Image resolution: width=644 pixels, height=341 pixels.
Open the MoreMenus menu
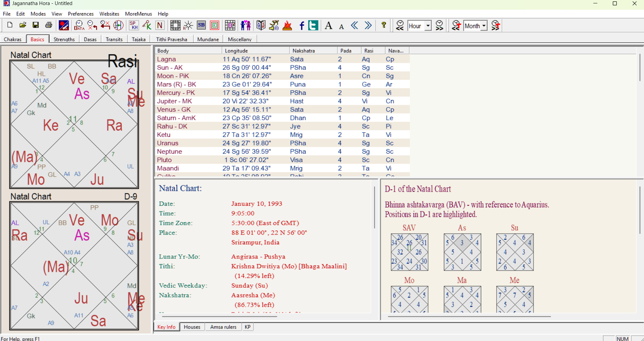coord(138,14)
